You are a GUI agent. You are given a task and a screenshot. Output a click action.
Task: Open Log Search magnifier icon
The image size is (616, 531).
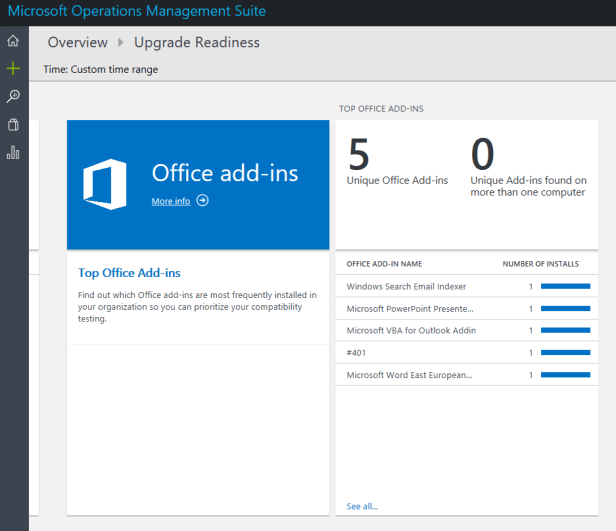[13, 97]
